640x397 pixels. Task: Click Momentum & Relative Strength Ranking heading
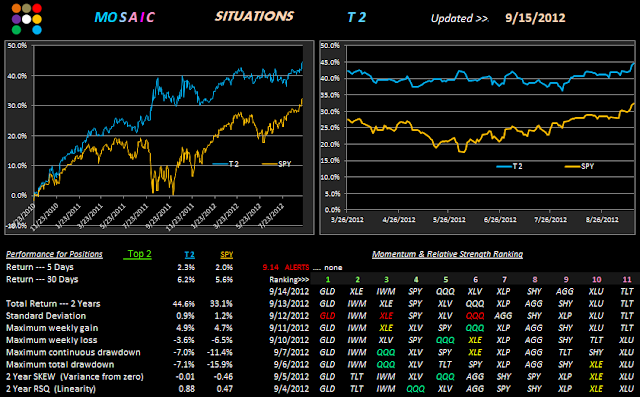click(x=447, y=254)
